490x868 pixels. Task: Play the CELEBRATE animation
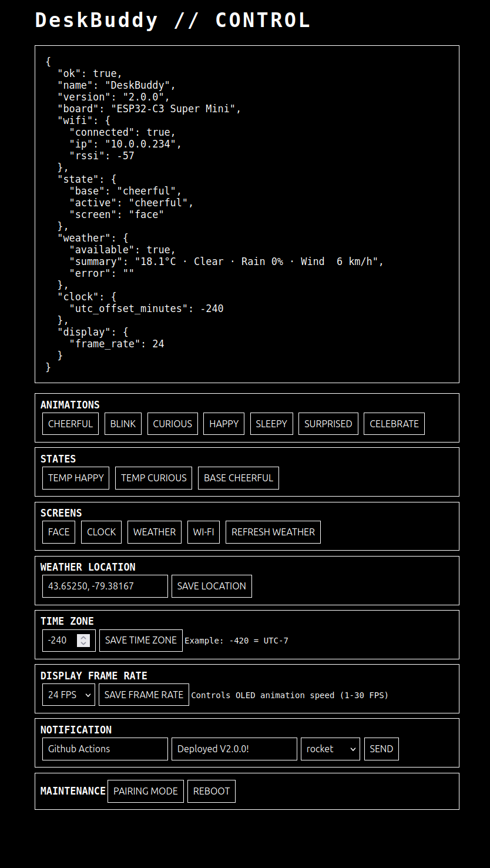click(x=394, y=424)
